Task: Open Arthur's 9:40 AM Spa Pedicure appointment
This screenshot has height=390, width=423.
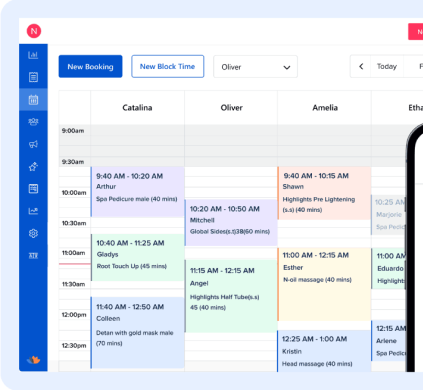Action: point(138,192)
